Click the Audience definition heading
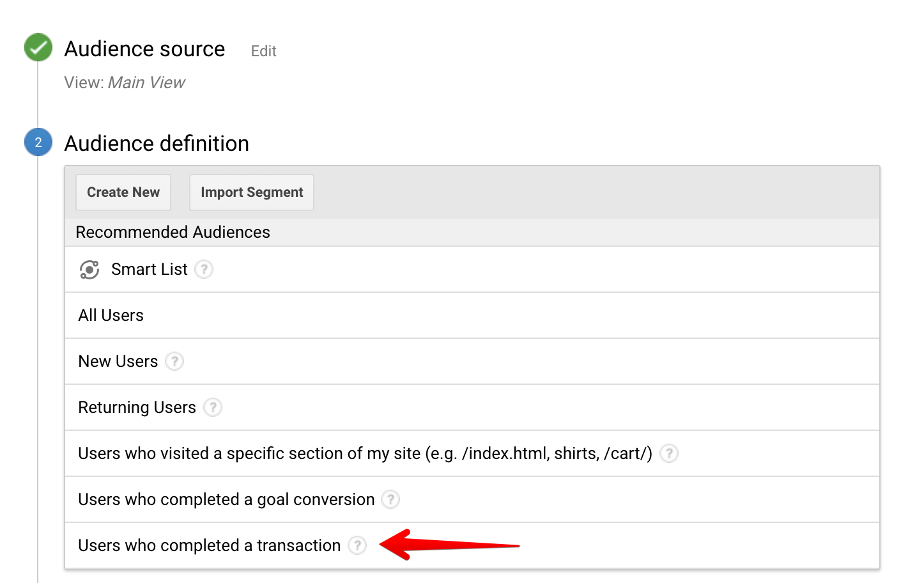The width and height of the screenshot is (924, 583). 157,144
